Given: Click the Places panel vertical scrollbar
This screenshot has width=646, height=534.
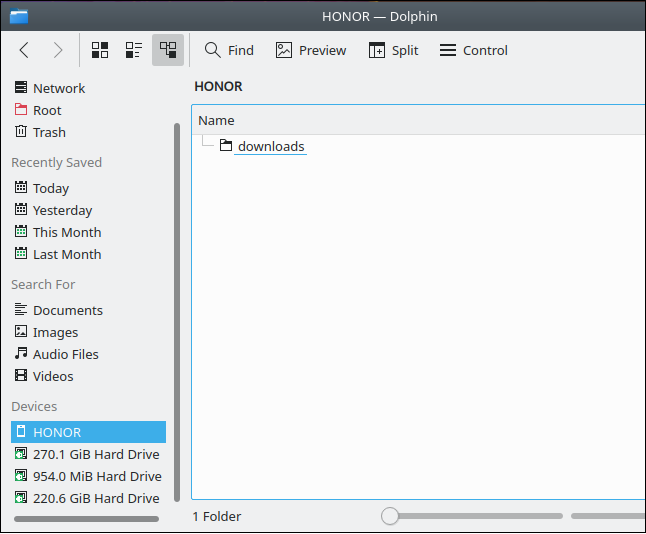Looking at the screenshot, I should pos(177,312).
